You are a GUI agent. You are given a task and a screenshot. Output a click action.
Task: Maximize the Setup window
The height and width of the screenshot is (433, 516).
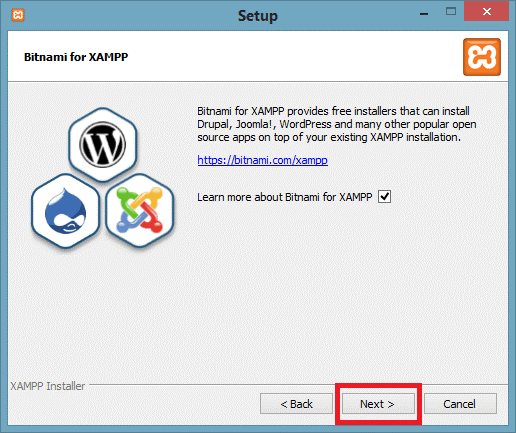[x=451, y=12]
